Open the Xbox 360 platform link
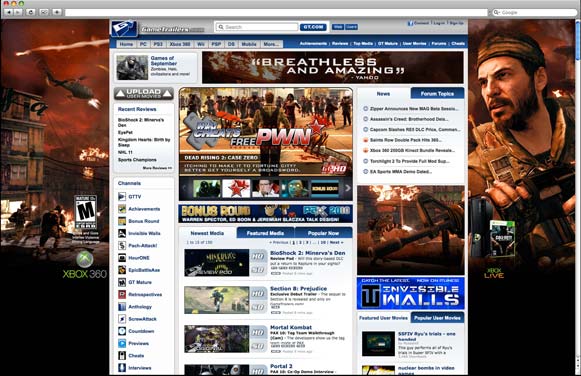Screen dimensions: 581x376 click(x=180, y=44)
